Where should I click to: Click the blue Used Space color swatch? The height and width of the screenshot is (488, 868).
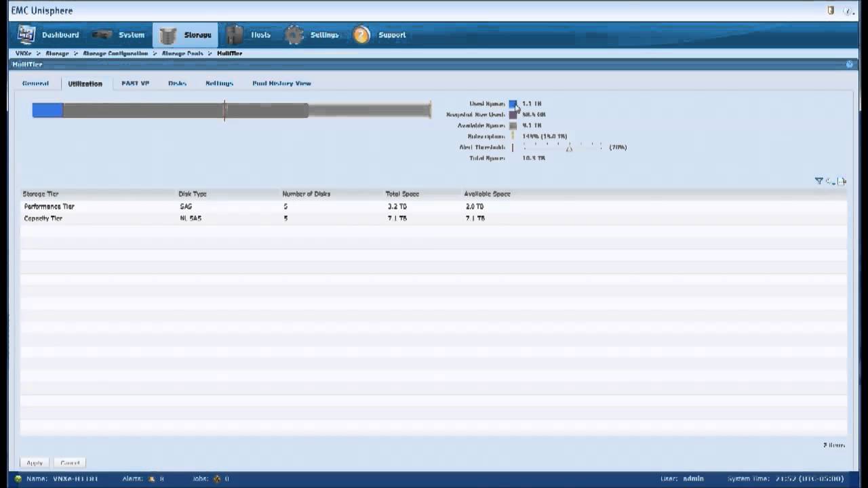(513, 104)
